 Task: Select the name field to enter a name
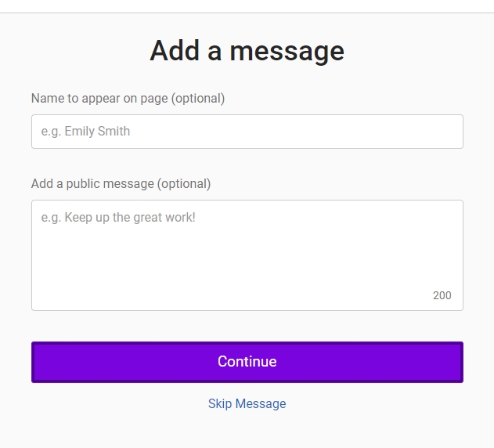tap(247, 132)
